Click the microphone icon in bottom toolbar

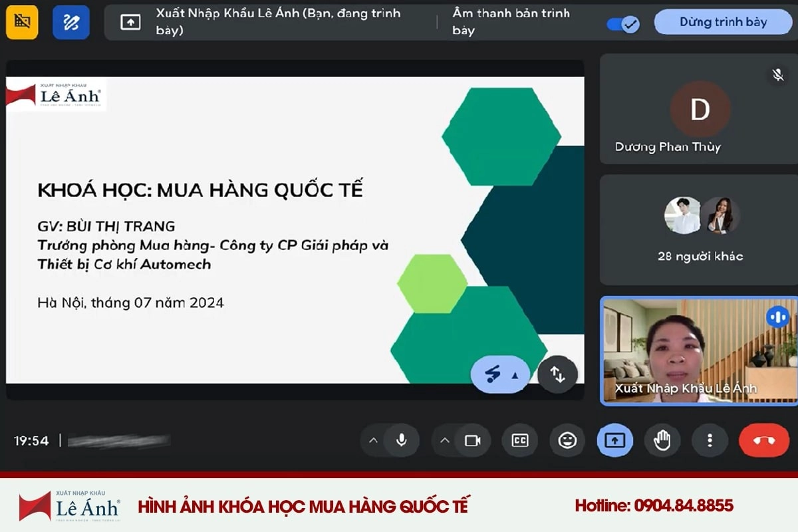click(401, 440)
